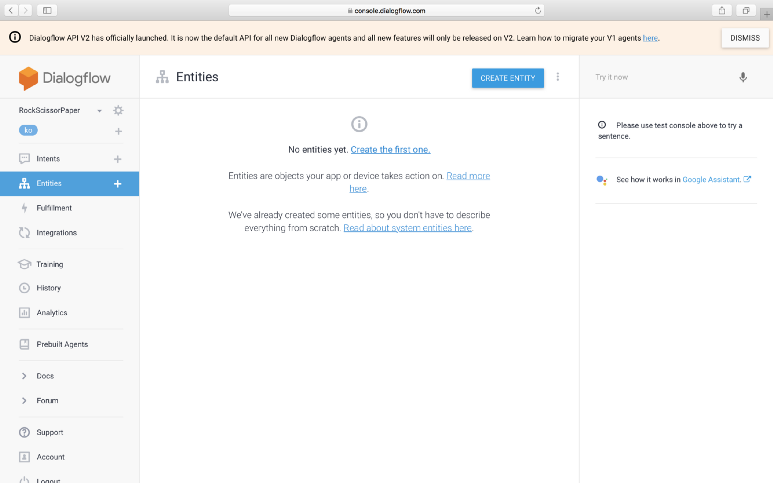Open the three-dot menu beside Create Entity
This screenshot has height=483, width=773.
click(558, 77)
